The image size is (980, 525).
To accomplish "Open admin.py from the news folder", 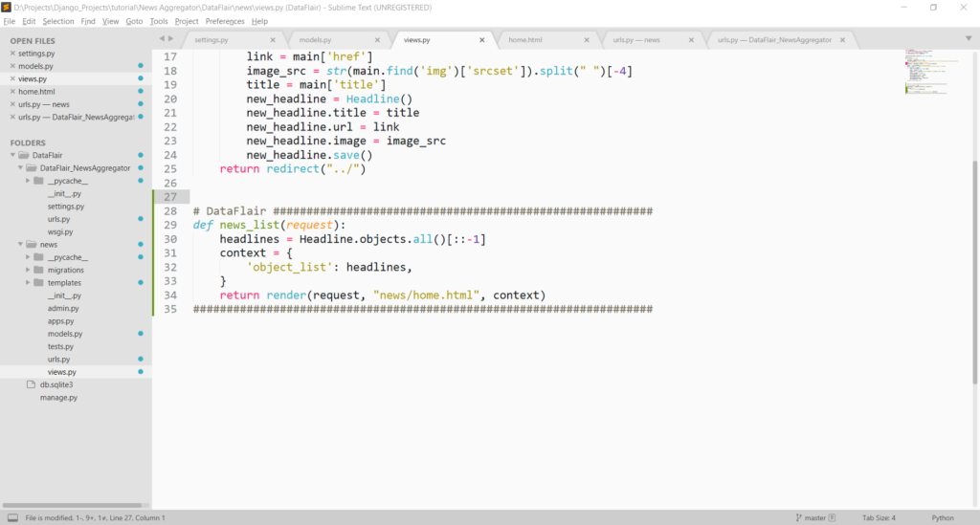I will [63, 309].
